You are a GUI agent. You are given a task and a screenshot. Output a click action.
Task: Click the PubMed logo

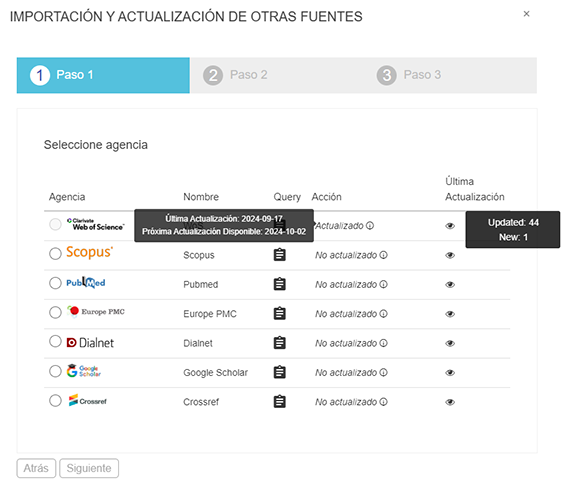pos(86,282)
